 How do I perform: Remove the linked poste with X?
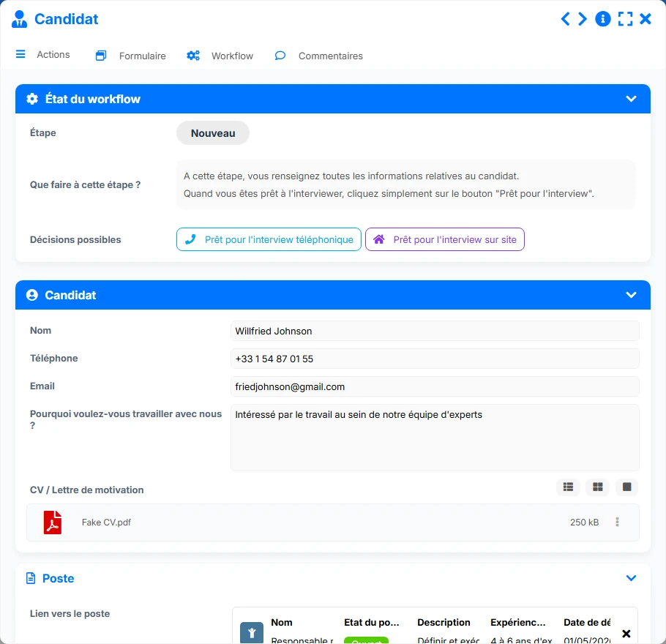coord(626,634)
